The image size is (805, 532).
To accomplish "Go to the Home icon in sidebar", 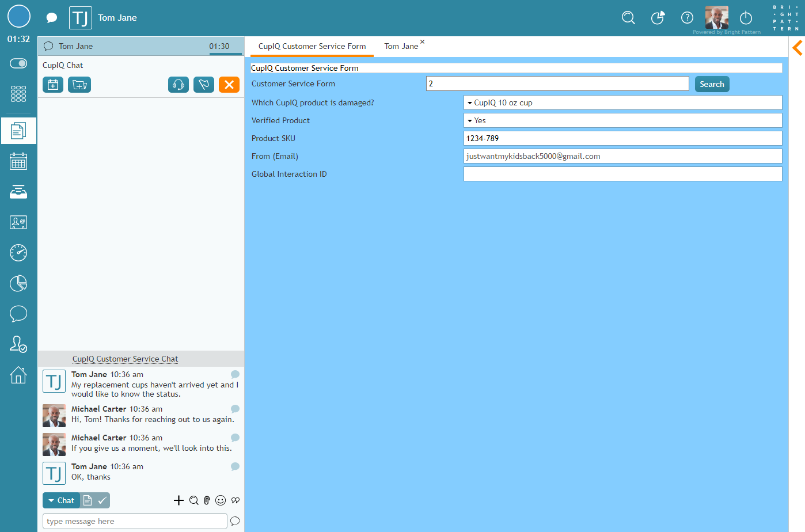I will [x=18, y=375].
